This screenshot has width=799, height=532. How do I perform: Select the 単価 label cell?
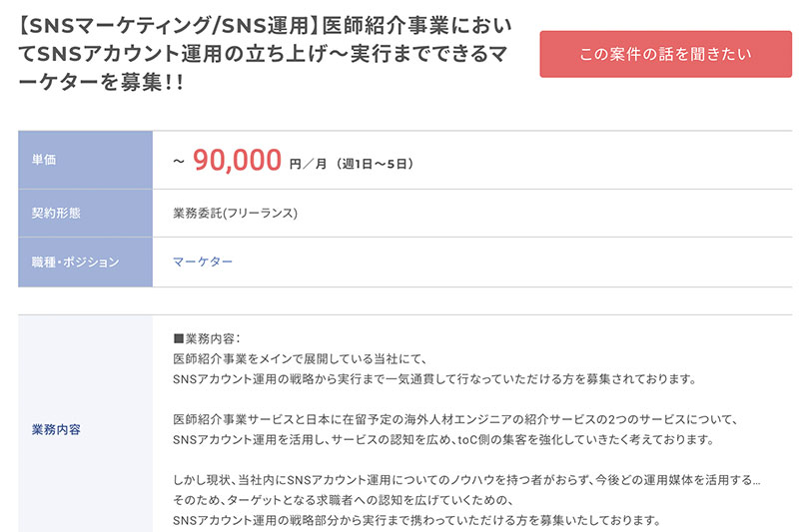coord(85,160)
